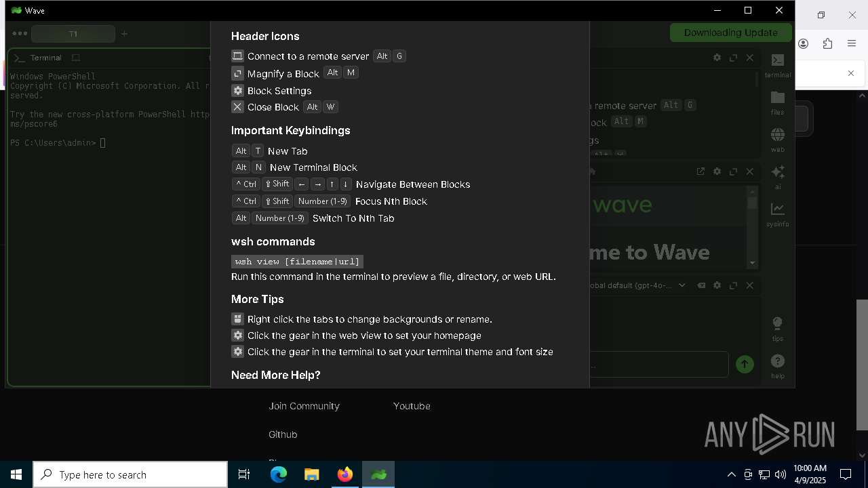This screenshot has height=488, width=868.
Task: Open Firefox extensions icon in browser window
Action: (827, 44)
